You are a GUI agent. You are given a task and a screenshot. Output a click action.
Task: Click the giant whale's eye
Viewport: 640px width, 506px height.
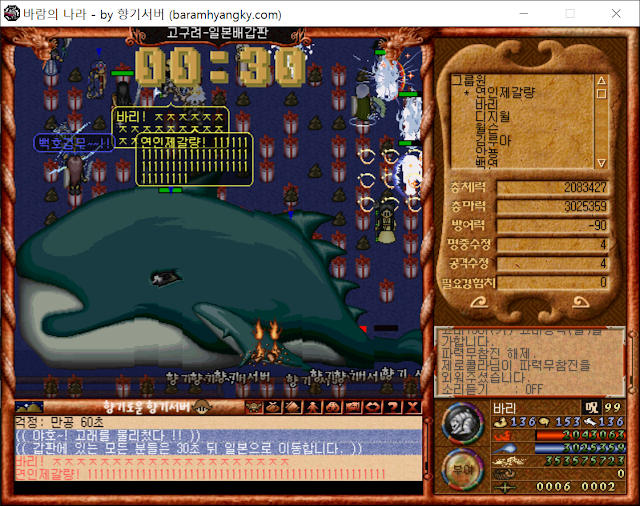pos(166,277)
